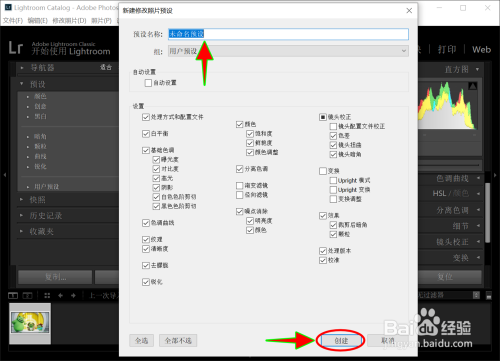The width and height of the screenshot is (500, 361).
Task: Uncheck the 曝光度 checkbox
Action: (x=156, y=160)
